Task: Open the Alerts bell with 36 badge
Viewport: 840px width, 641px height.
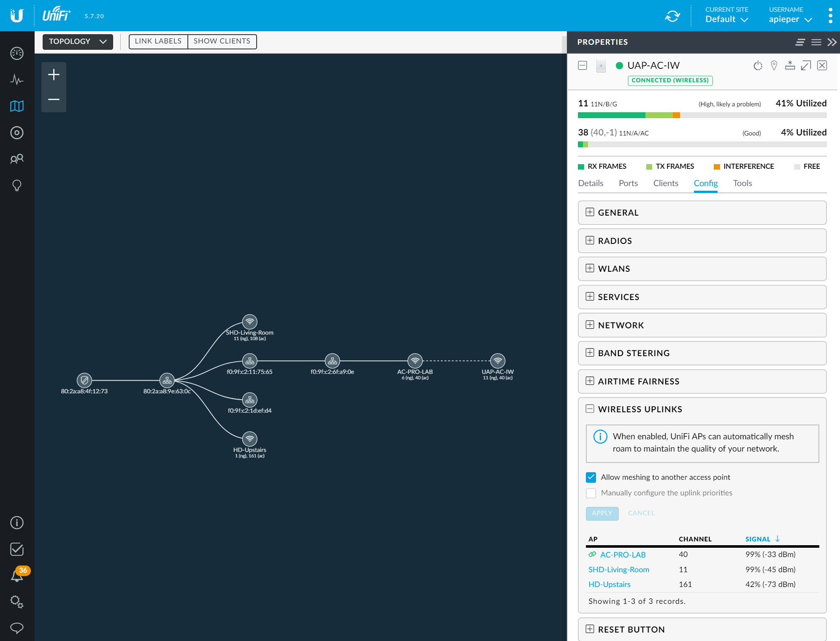Action: click(17, 576)
